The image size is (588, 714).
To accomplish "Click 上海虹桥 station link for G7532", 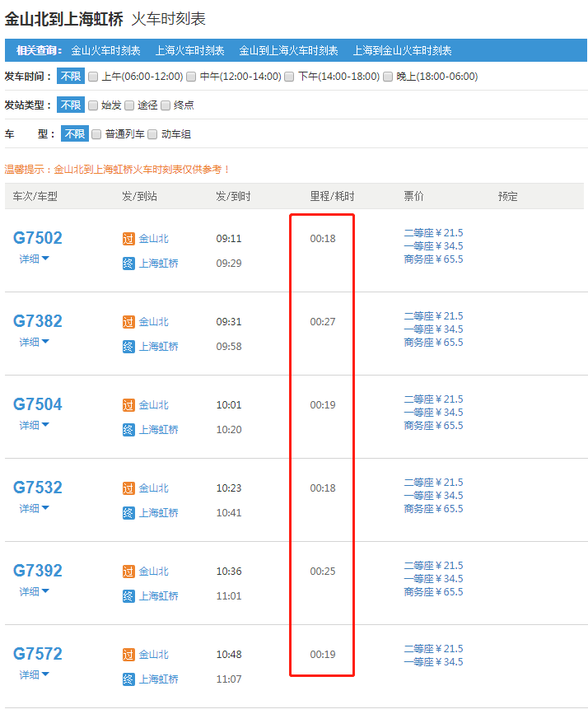I will point(158,513).
